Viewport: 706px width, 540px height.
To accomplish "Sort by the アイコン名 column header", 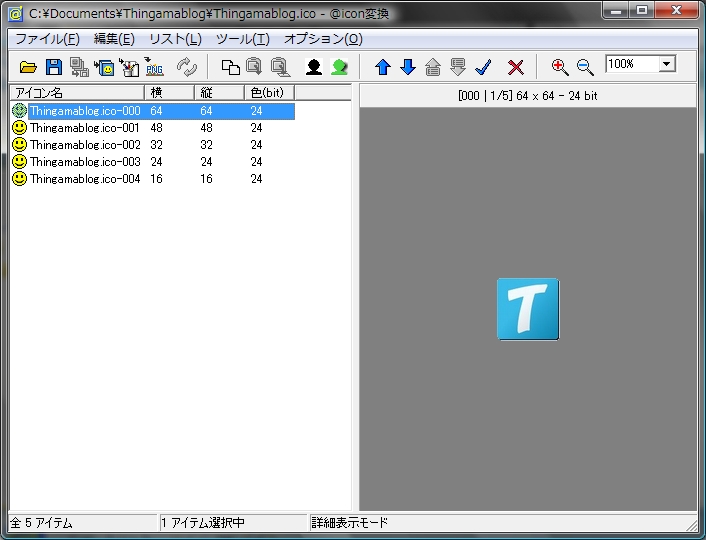I will point(77,93).
